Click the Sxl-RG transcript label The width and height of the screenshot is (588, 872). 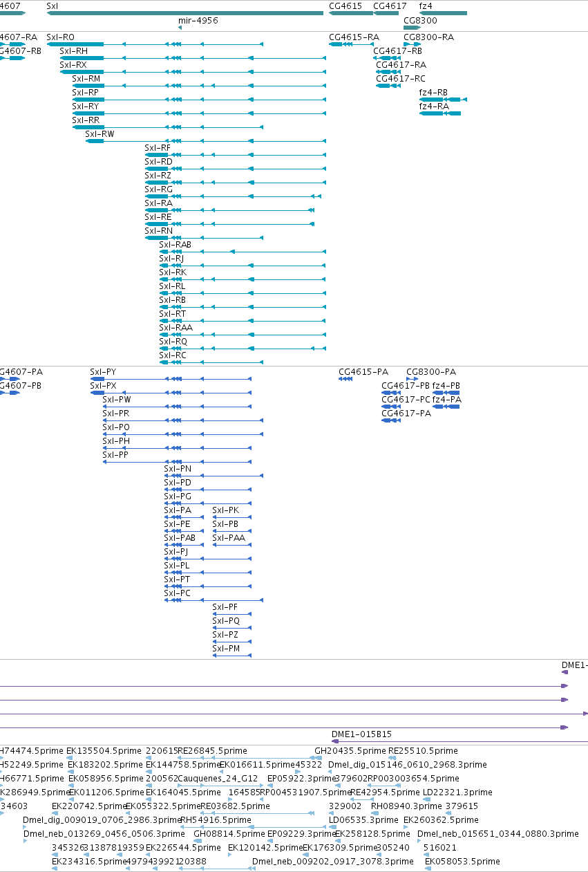(158, 189)
